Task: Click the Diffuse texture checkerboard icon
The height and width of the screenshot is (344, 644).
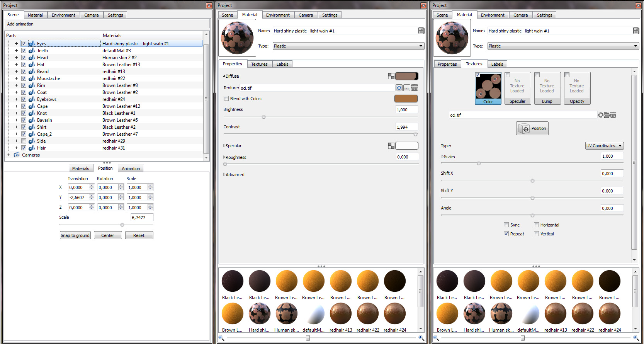Action: point(391,76)
